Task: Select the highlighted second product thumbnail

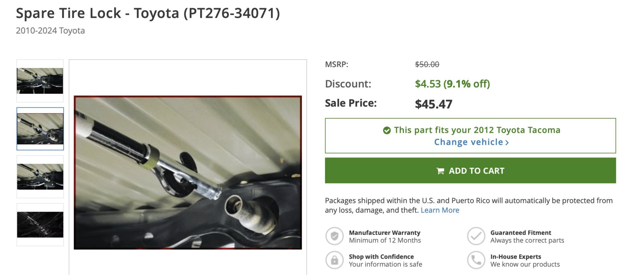Action: point(40,129)
